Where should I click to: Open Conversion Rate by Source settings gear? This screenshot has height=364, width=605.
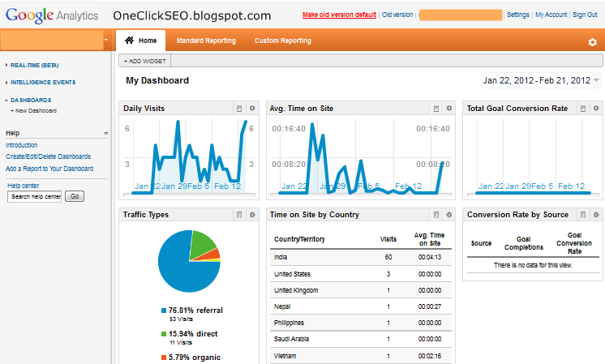click(596, 215)
